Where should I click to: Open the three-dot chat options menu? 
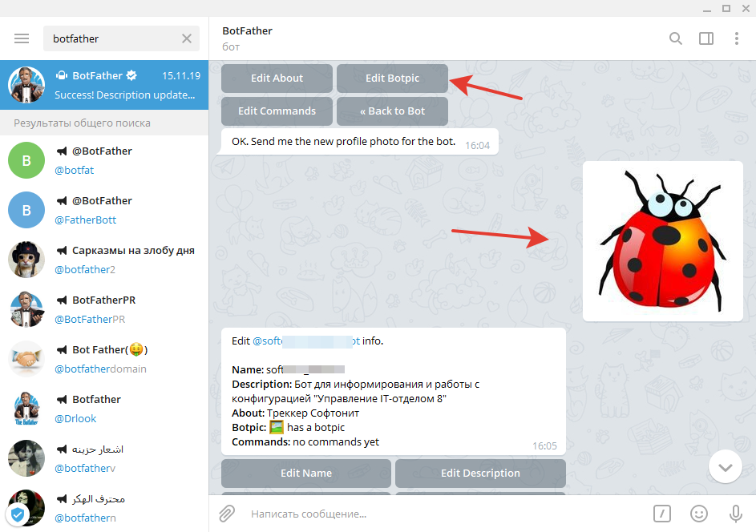coord(737,38)
